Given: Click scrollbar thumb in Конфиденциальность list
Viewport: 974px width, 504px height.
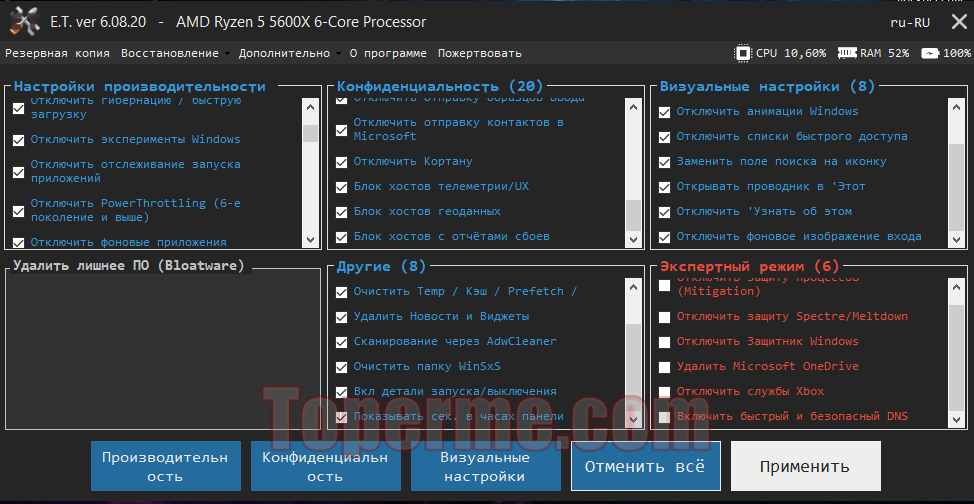Looking at the screenshot, I should (x=633, y=215).
